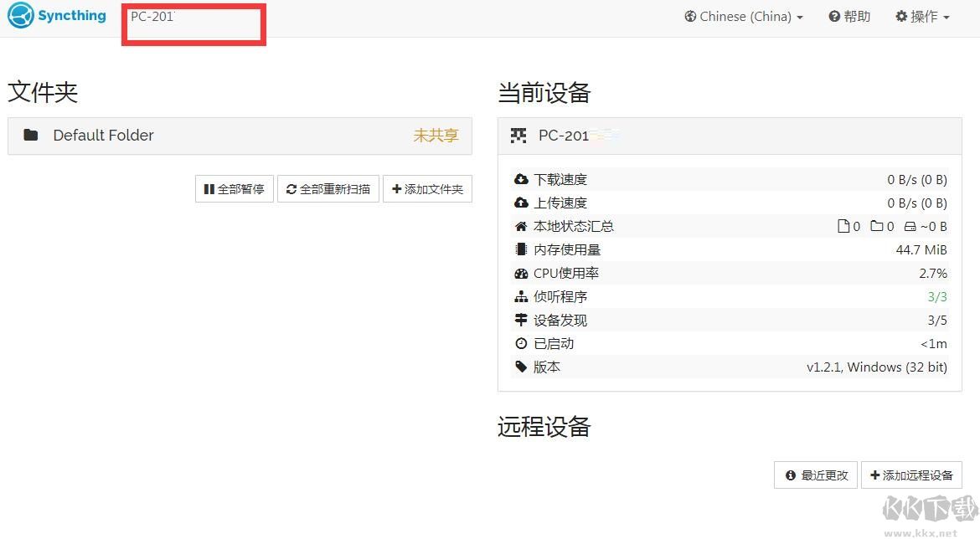The image size is (980, 539).
Task: Click the discovery icon beside 设备发现
Action: click(x=523, y=320)
